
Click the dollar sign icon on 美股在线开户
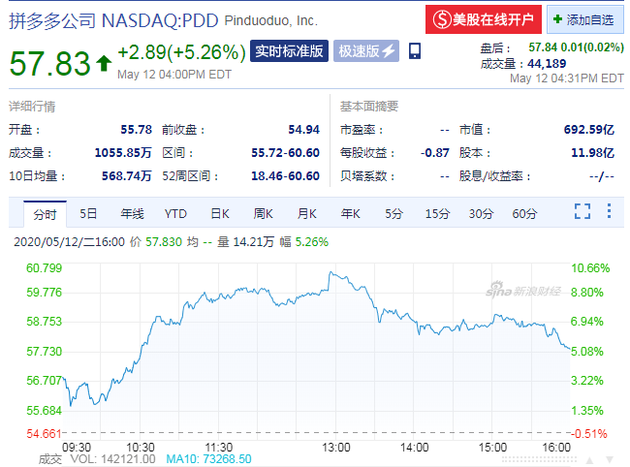(x=442, y=19)
